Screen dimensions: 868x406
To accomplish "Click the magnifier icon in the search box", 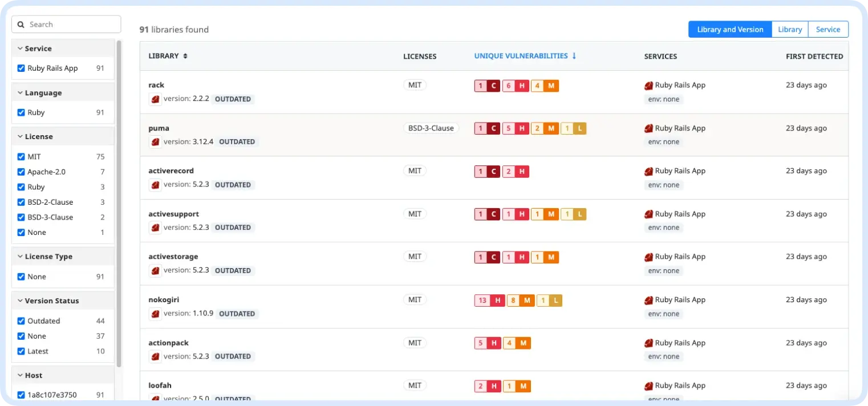I will 21,25.
